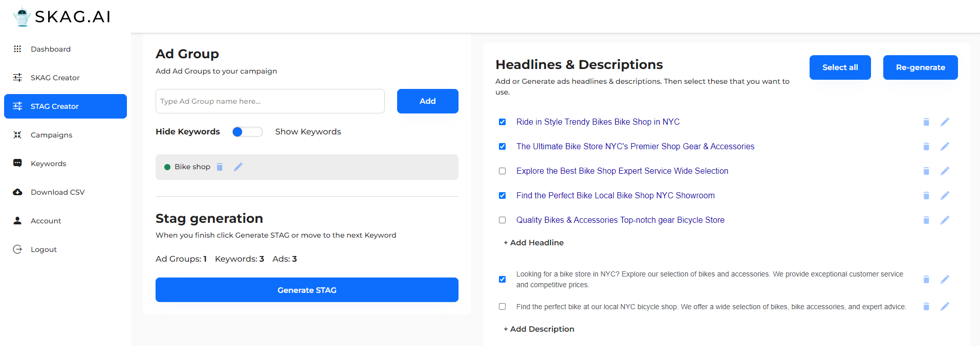Click headline text 'Quality Bikes & Accessories Top-notch gear'
Screen dimensions: 980x346
(620, 220)
